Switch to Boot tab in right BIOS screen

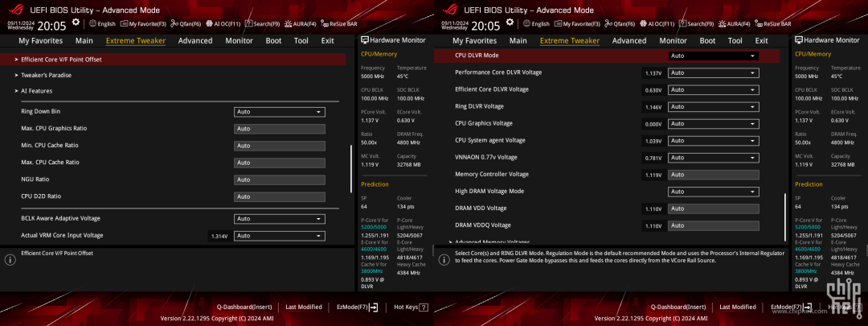pyautogui.click(x=707, y=40)
